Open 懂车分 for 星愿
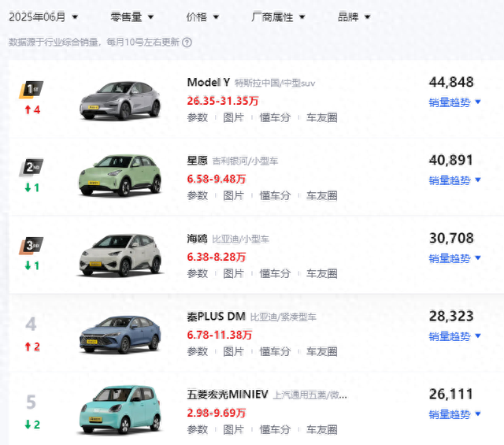 (x=275, y=195)
